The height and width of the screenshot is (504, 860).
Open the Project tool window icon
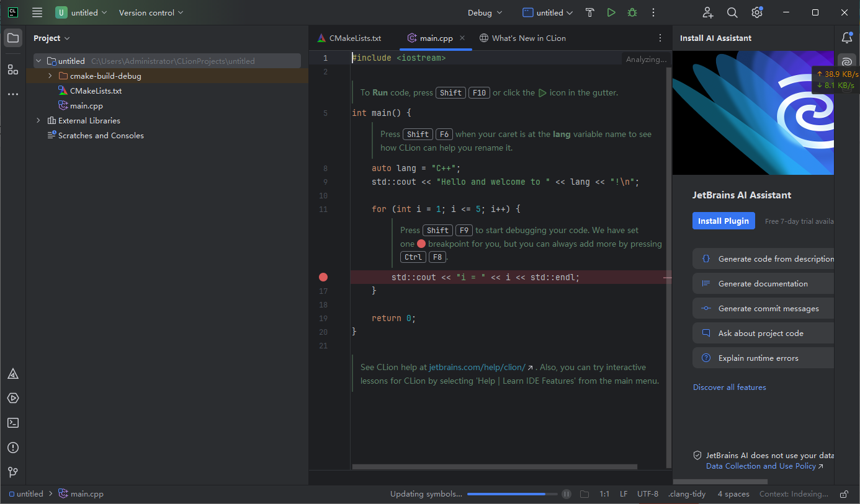coord(13,38)
